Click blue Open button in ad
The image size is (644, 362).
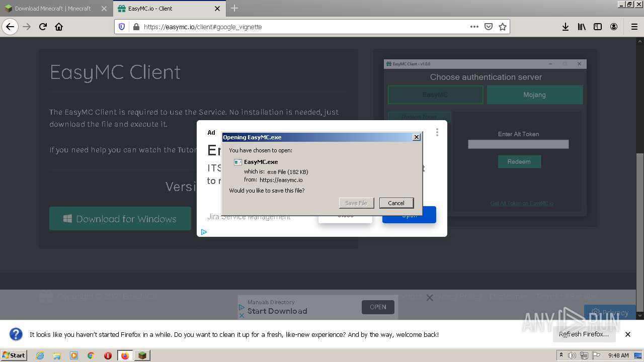pos(409,215)
